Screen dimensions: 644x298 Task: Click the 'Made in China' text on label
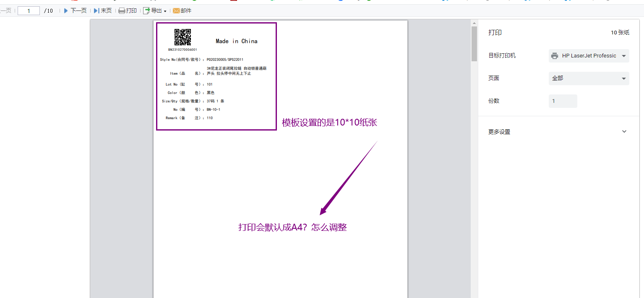[x=236, y=41]
